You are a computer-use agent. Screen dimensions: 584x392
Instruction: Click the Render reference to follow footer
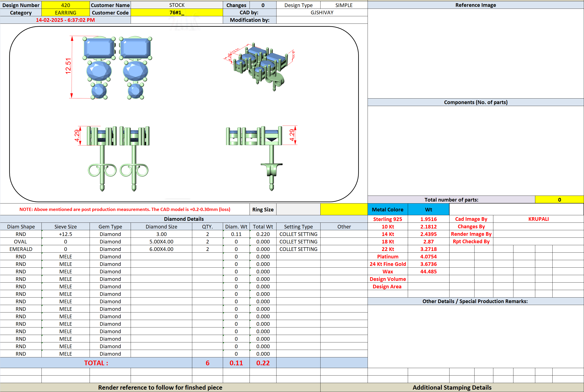point(160,388)
